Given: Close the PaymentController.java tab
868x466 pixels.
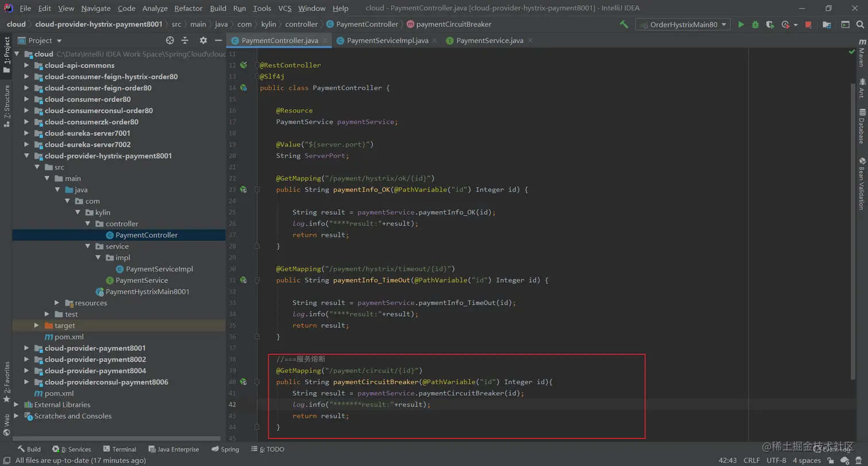Looking at the screenshot, I should tap(325, 40).
